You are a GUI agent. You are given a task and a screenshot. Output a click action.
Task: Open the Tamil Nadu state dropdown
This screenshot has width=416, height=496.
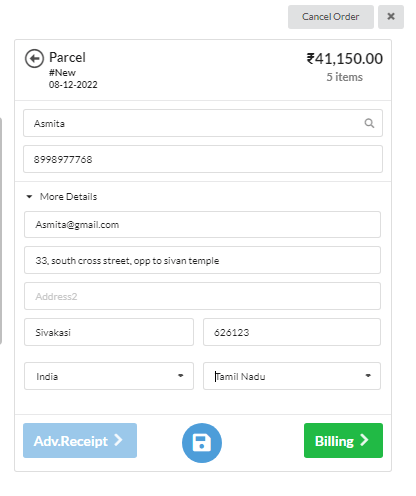[x=292, y=376]
